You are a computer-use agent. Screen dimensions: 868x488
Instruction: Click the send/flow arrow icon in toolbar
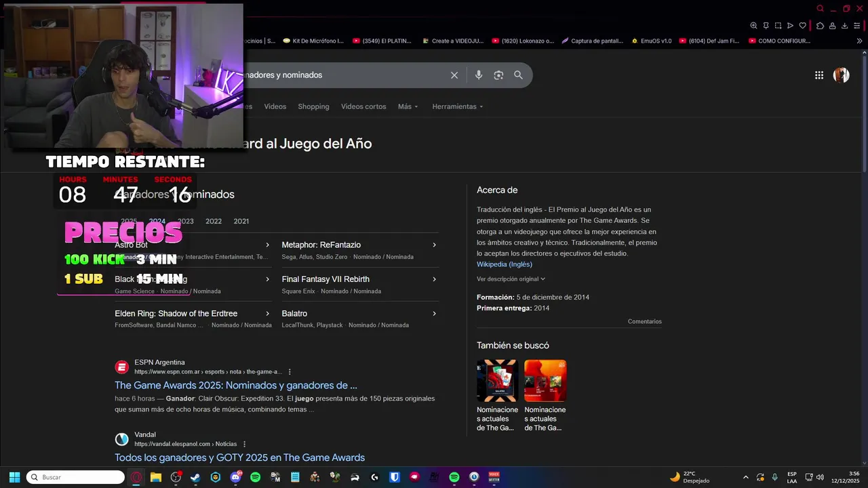click(790, 26)
